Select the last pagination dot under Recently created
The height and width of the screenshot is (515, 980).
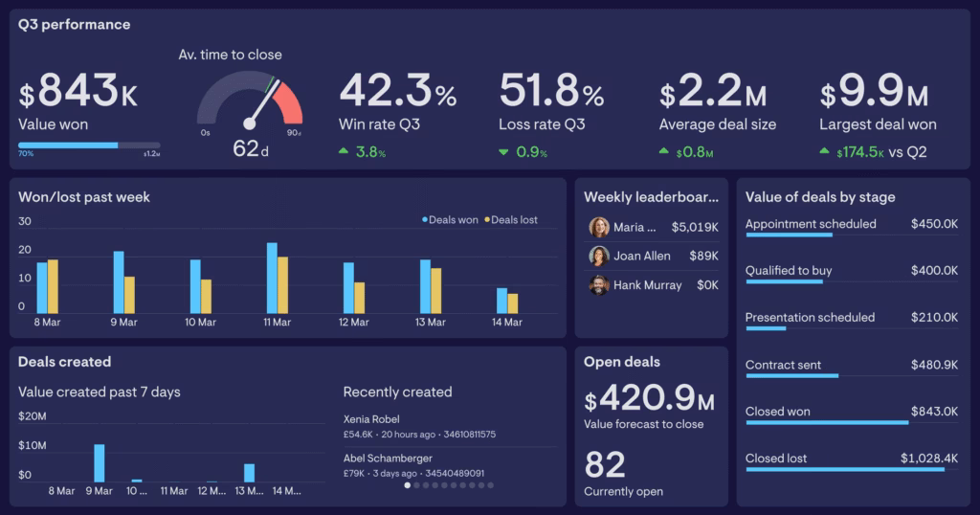pyautogui.click(x=491, y=485)
